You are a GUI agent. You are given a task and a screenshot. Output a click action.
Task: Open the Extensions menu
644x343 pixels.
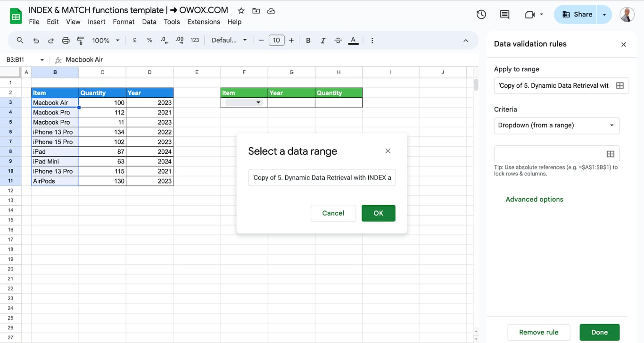tap(204, 22)
